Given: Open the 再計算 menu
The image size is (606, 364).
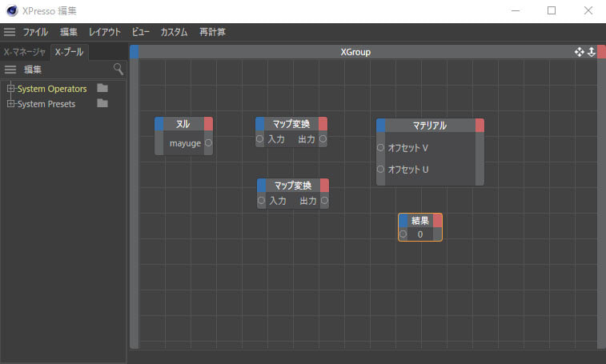Looking at the screenshot, I should pyautogui.click(x=212, y=32).
